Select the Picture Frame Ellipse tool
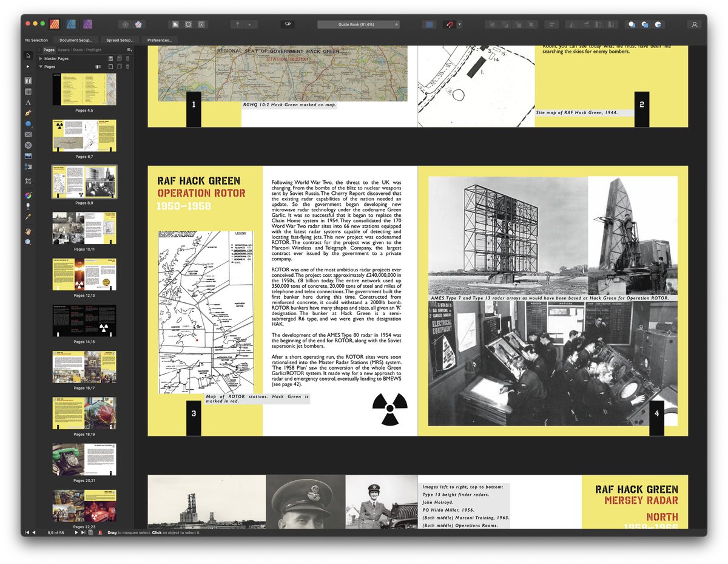Screen dimensions: 728x564 28,146
